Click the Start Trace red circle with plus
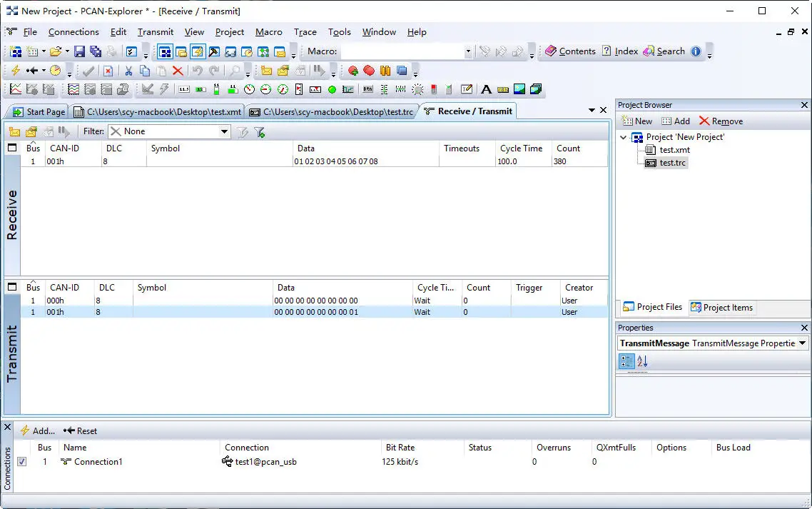This screenshot has height=509, width=812. click(353, 71)
